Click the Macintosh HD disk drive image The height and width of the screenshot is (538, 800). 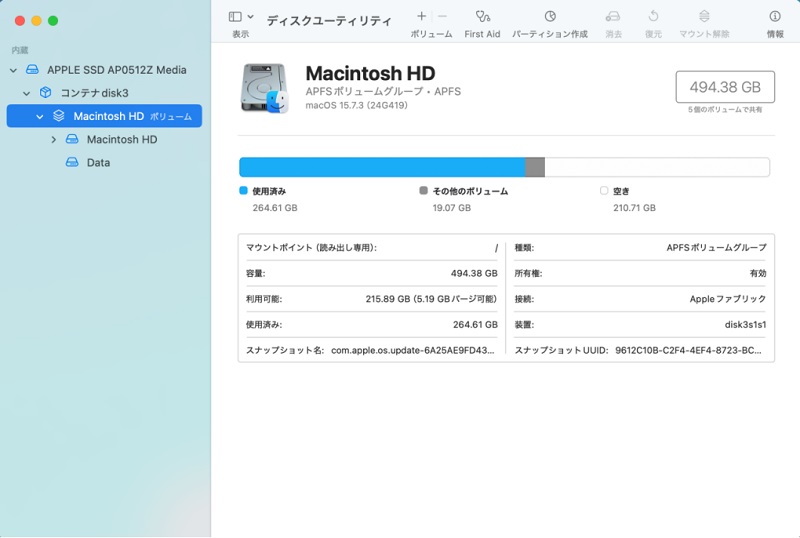pyautogui.click(x=264, y=87)
